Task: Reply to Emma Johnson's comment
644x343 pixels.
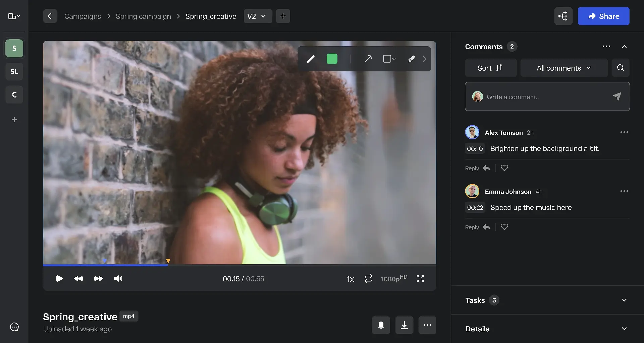Action: (478, 227)
